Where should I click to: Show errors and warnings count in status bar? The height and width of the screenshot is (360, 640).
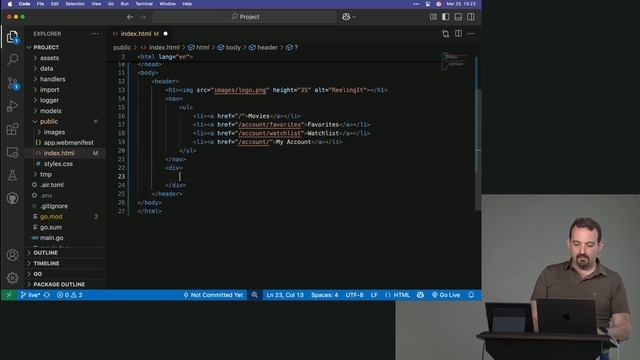coord(70,295)
